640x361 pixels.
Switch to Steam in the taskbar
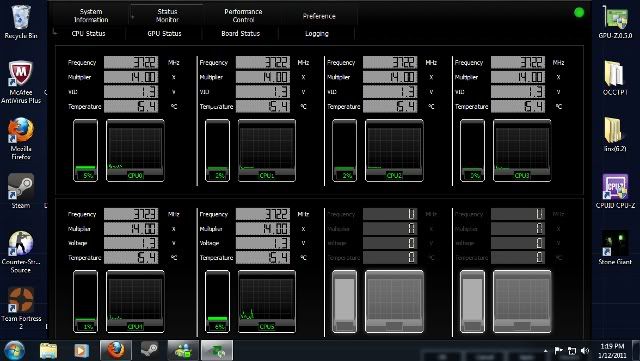pos(149,350)
